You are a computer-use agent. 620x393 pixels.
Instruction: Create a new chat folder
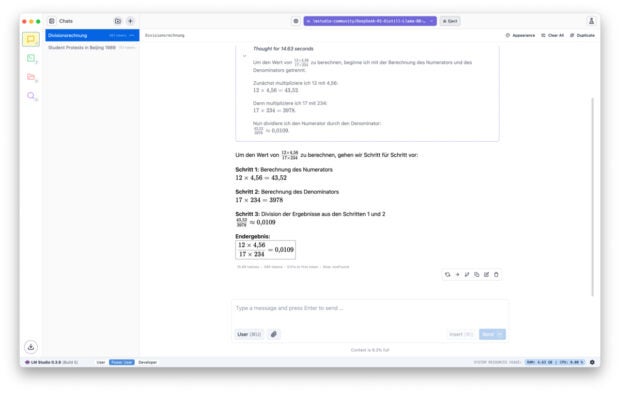(x=118, y=21)
